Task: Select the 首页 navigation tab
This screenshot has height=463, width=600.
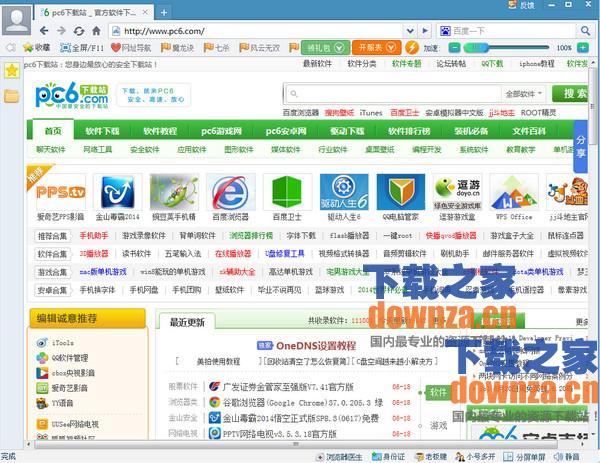Action: [53, 131]
